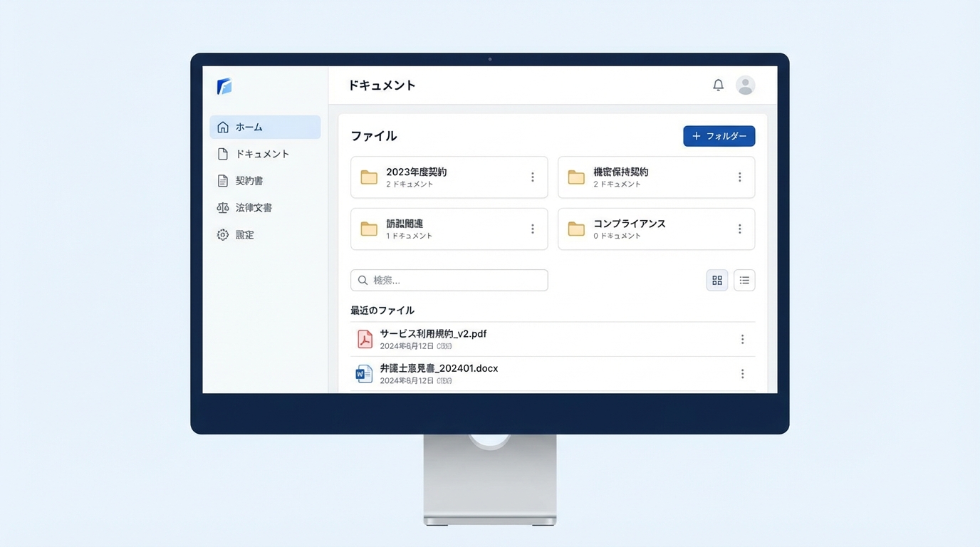Select the 契約書 document icon

tap(222, 180)
